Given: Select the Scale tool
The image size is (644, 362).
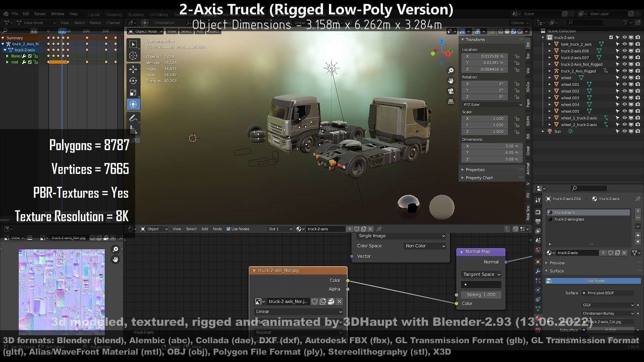Looking at the screenshot, I should pos(133,93).
